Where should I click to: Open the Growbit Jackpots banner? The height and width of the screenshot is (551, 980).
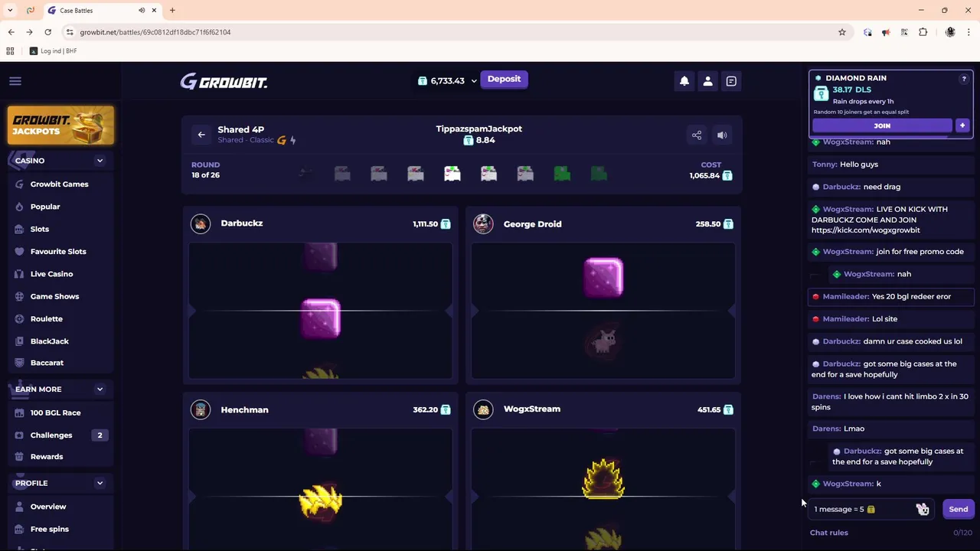(x=60, y=126)
